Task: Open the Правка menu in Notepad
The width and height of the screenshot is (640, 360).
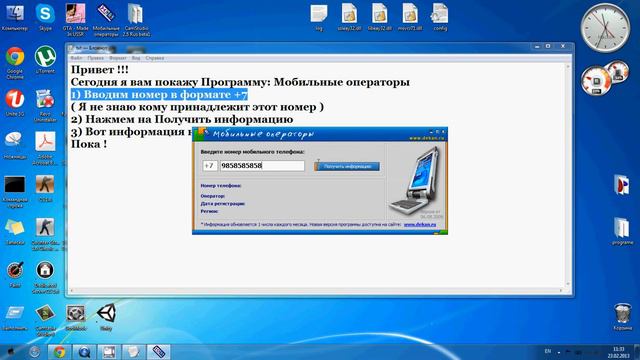Action: click(x=96, y=58)
